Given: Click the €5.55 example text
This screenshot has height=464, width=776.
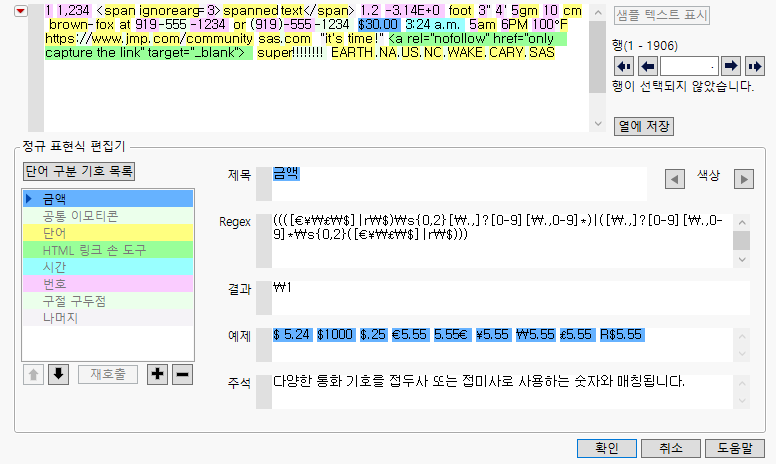Looking at the screenshot, I should (x=409, y=334).
